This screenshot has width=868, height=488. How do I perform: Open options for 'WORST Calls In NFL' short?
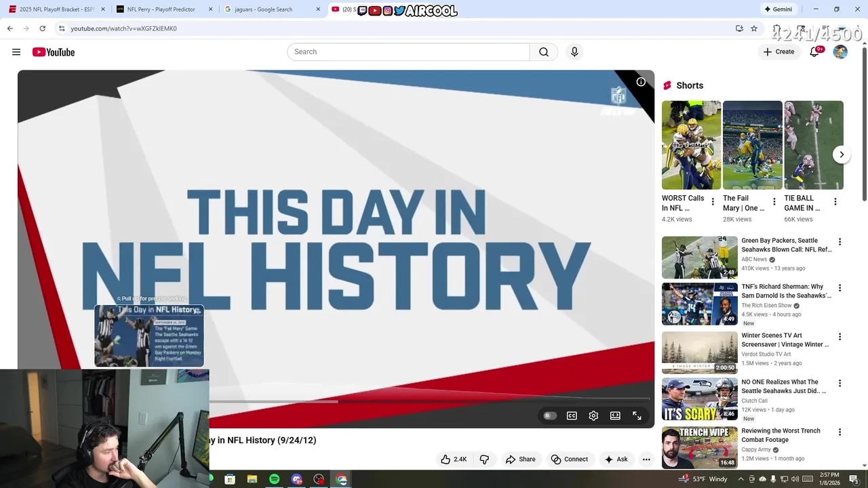[x=713, y=201]
